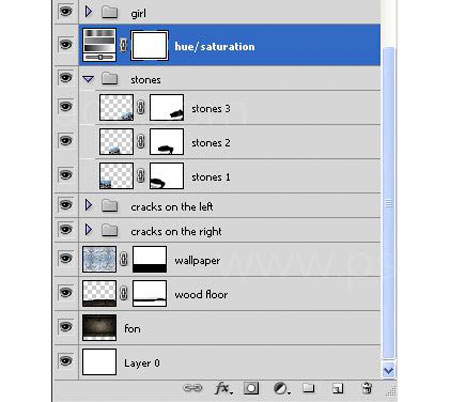Viewport: 450px width, 402px height.
Task: Expand the cracks on the left group
Action: point(88,205)
